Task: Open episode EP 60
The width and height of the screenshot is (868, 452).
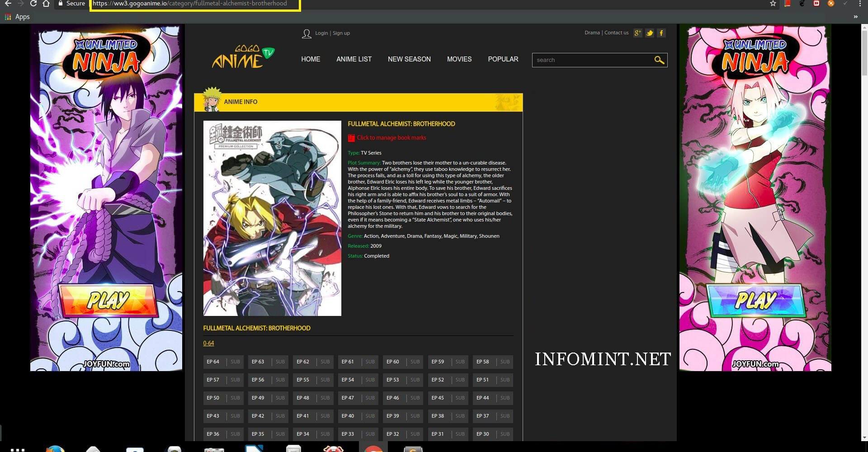Action: click(403, 362)
